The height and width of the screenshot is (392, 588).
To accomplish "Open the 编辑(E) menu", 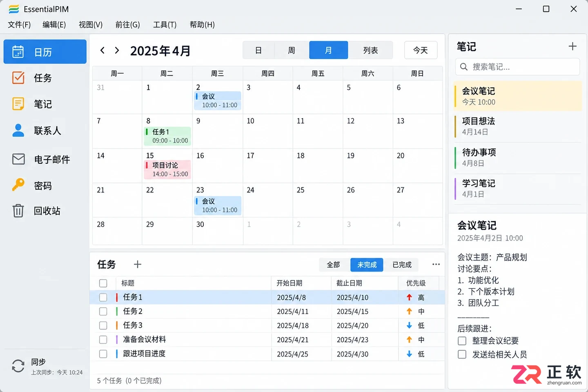I will [x=54, y=24].
